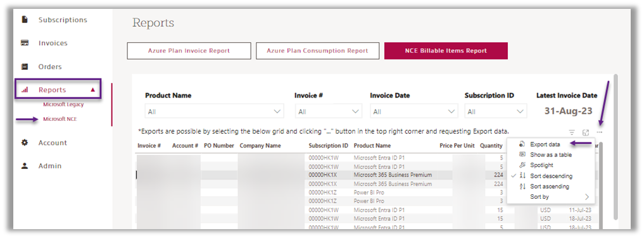Click the Spotlight icon in menu
Image resolution: width=644 pixels, height=238 pixels.
(522, 165)
